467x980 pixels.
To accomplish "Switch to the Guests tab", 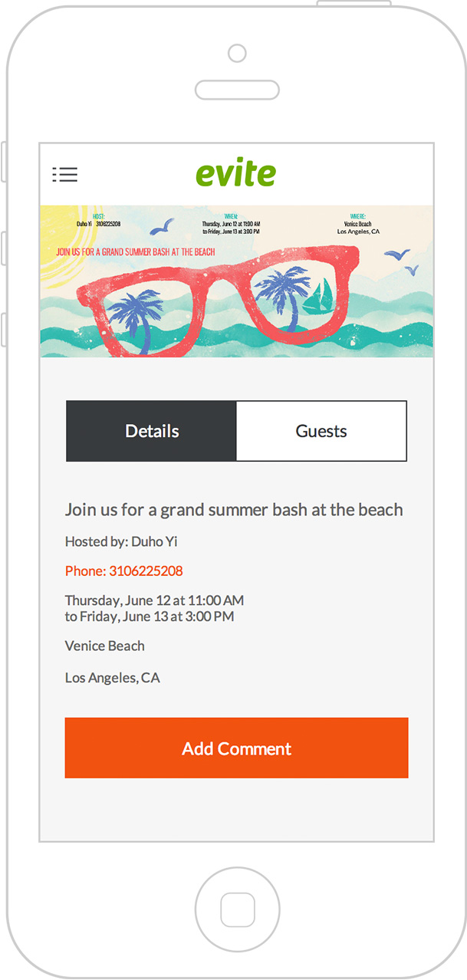I will (321, 431).
